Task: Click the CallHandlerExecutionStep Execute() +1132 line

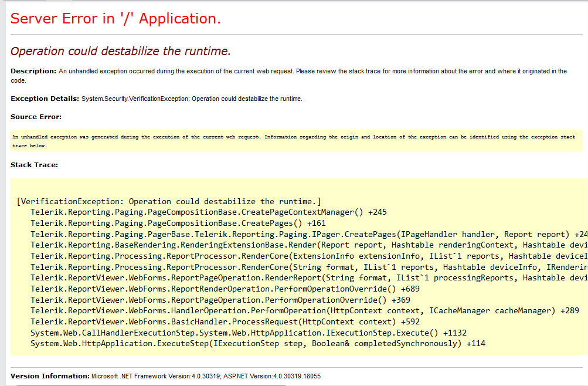Action: coord(249,333)
